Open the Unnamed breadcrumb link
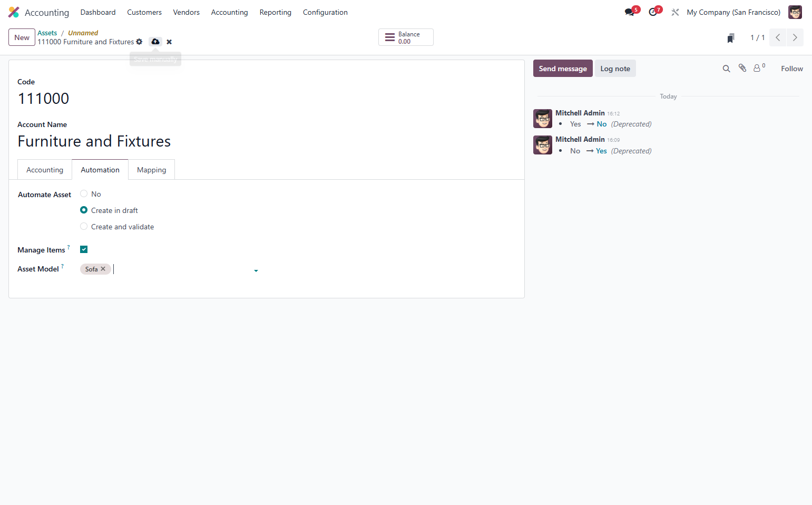812x505 pixels. coord(83,33)
